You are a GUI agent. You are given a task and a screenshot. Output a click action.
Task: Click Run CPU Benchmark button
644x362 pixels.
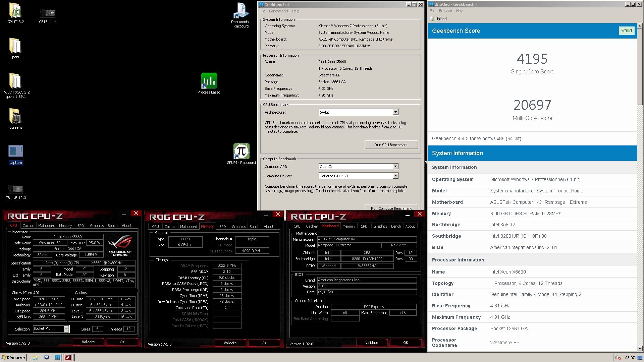[x=391, y=145]
